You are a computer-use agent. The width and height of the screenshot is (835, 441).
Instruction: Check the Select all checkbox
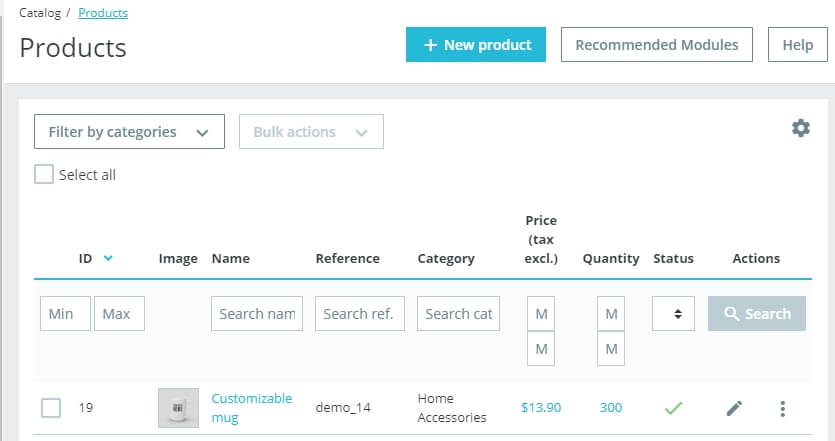tap(44, 175)
